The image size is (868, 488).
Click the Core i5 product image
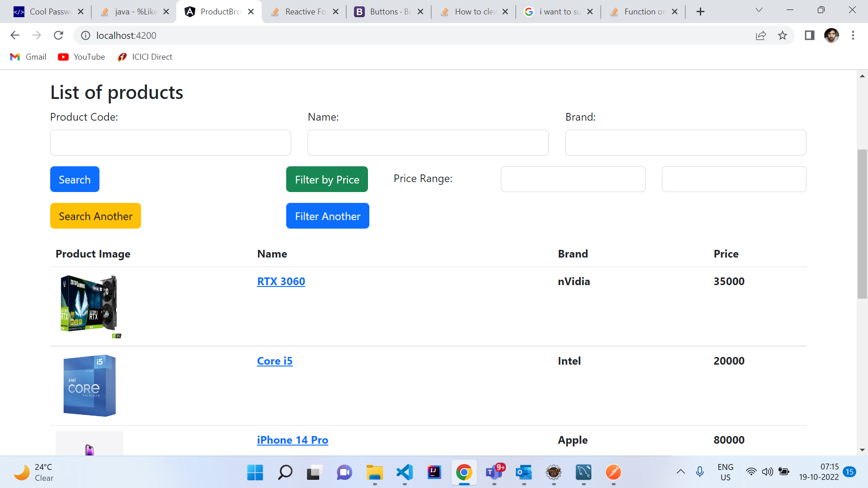click(90, 385)
